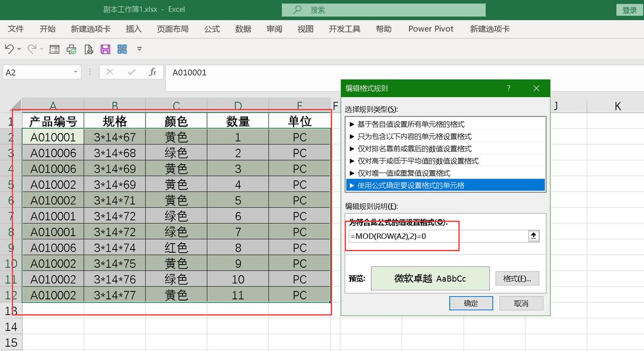Click the 产品编号 header cell
The height and width of the screenshot is (351, 644).
coord(53,121)
